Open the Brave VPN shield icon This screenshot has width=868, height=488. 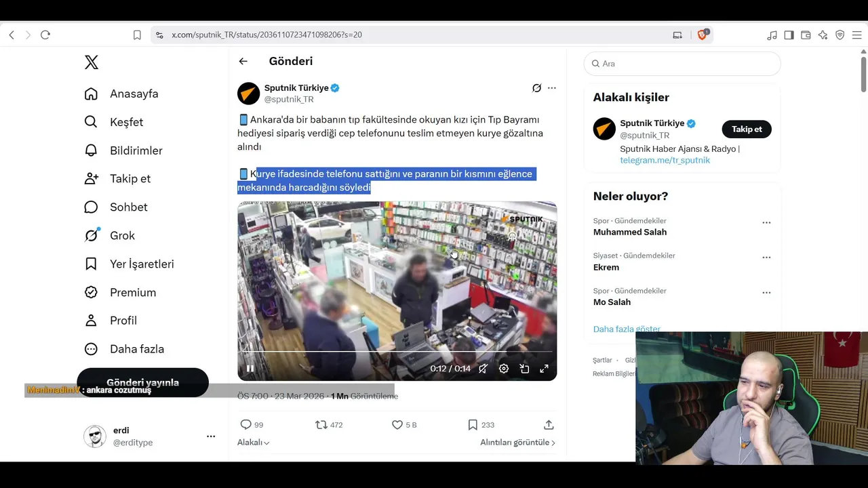pyautogui.click(x=840, y=35)
